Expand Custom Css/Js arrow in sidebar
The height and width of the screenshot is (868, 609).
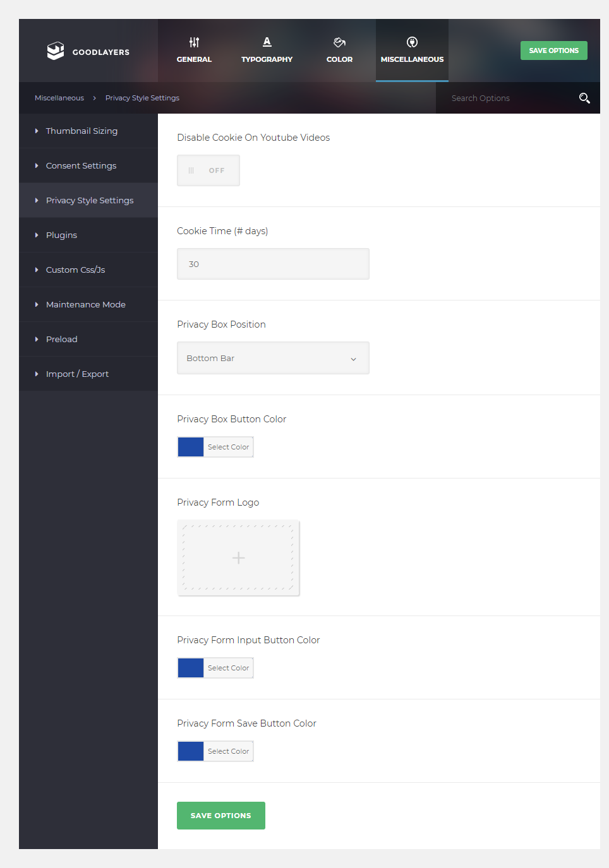(37, 270)
